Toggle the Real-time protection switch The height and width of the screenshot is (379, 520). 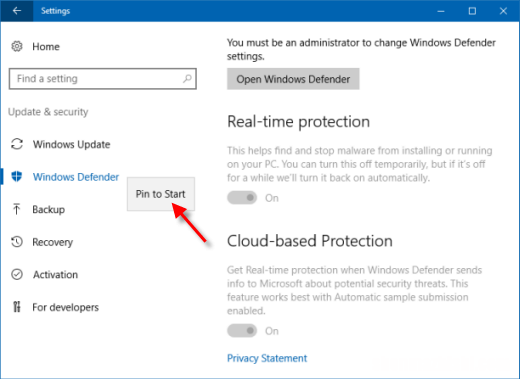click(242, 198)
